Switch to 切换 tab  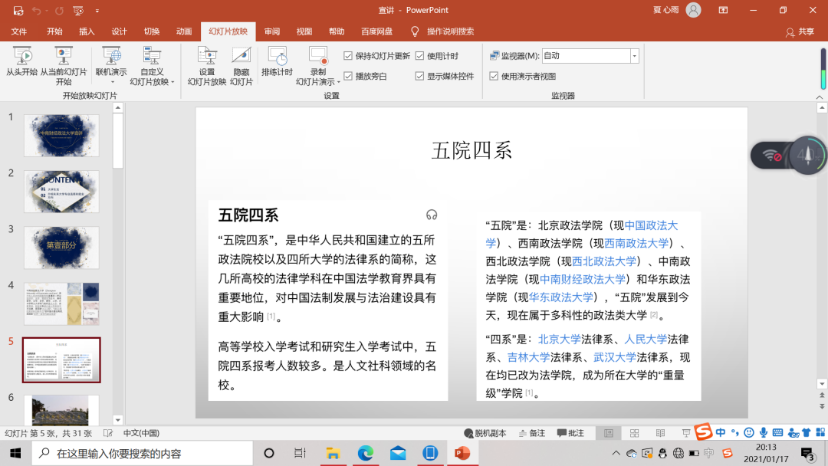152,32
